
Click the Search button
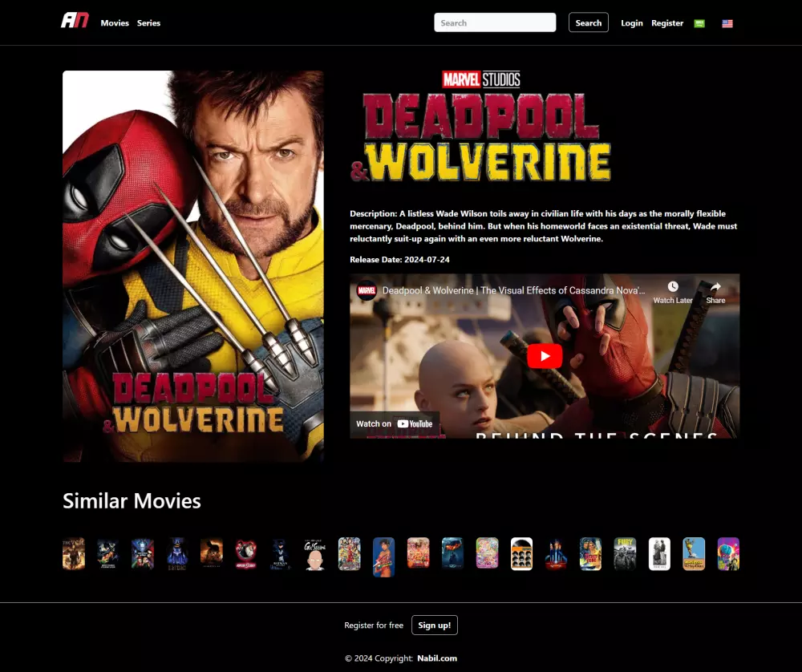pyautogui.click(x=588, y=22)
